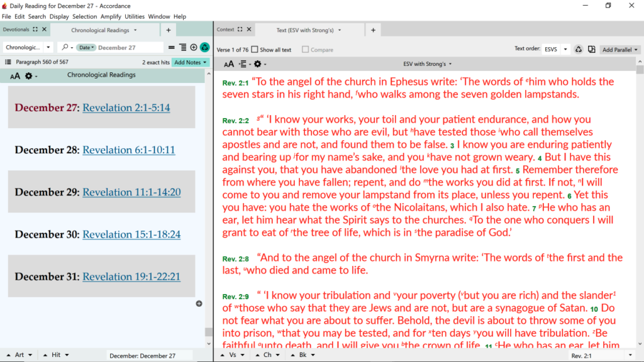Go to next verse with Vs down arrow

[x=242, y=355]
